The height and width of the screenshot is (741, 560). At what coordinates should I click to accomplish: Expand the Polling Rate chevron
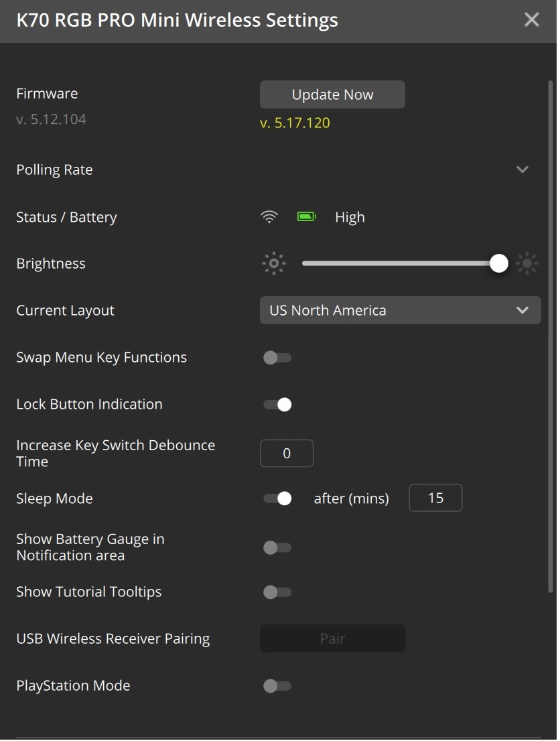tap(522, 170)
